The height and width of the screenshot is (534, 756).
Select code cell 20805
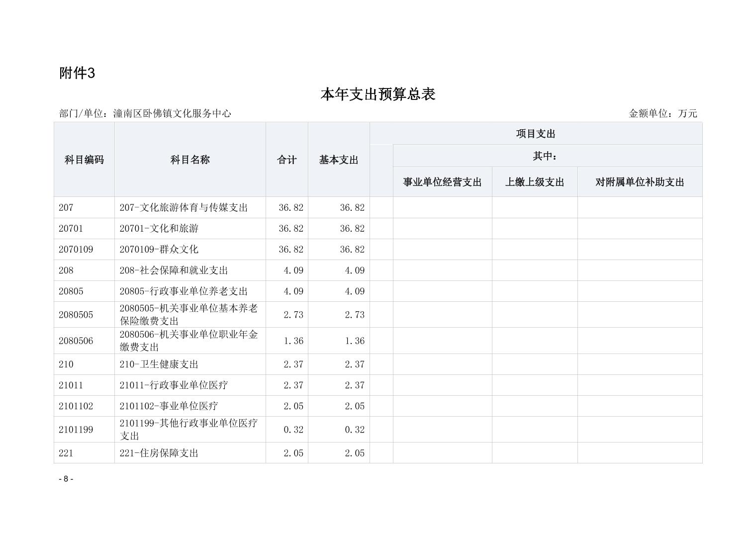[x=84, y=291]
